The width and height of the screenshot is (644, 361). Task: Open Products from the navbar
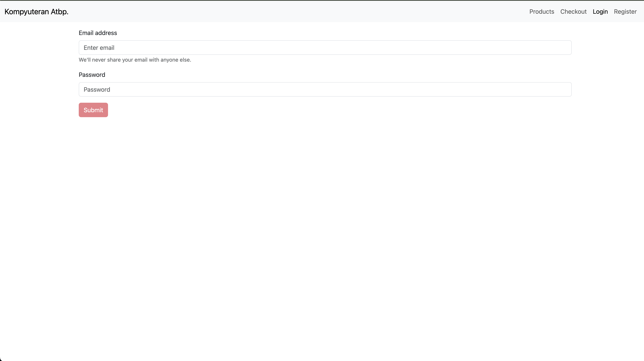point(541,11)
